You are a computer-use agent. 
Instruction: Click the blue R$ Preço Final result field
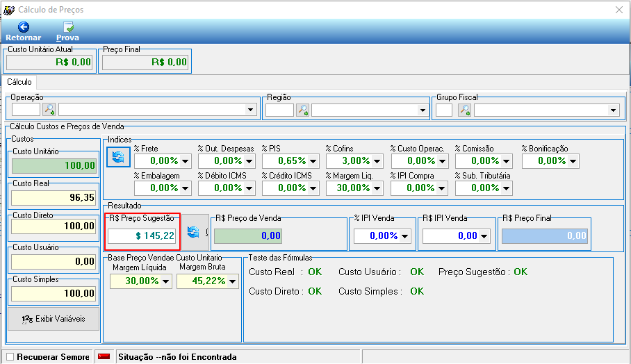(544, 235)
